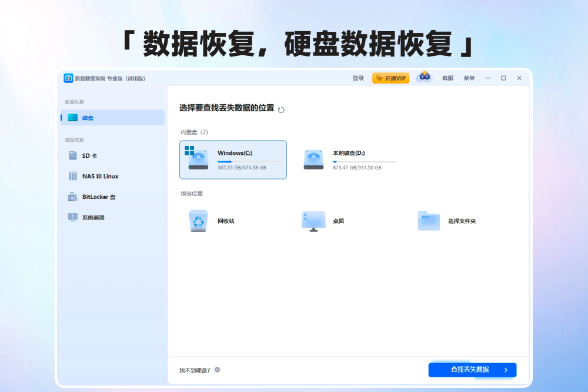588x392 pixels.
Task: Click the 登录 link
Action: click(358, 78)
